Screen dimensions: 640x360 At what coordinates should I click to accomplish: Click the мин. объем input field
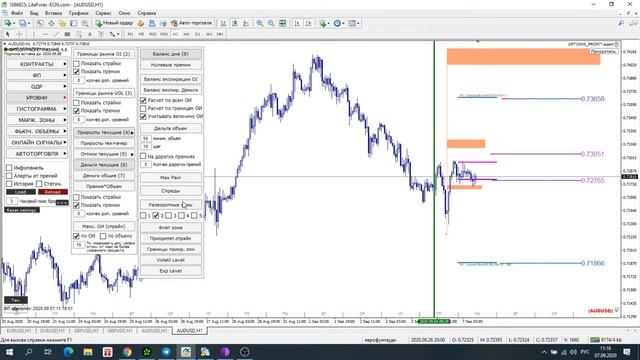146,138
